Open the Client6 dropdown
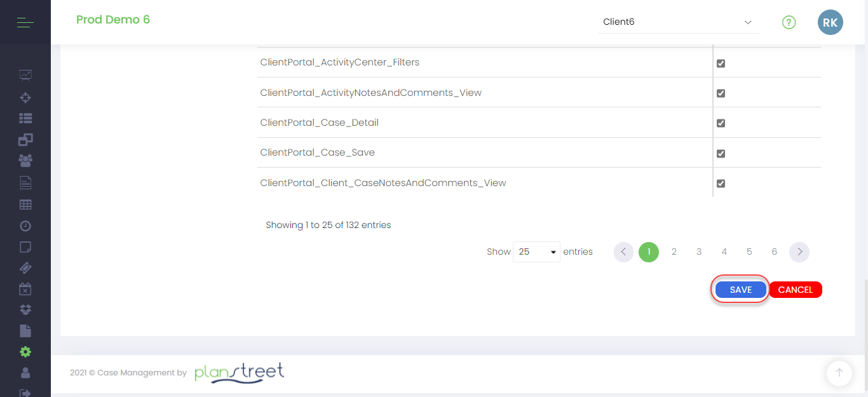Viewport: 868px width, 397px height. coord(678,22)
